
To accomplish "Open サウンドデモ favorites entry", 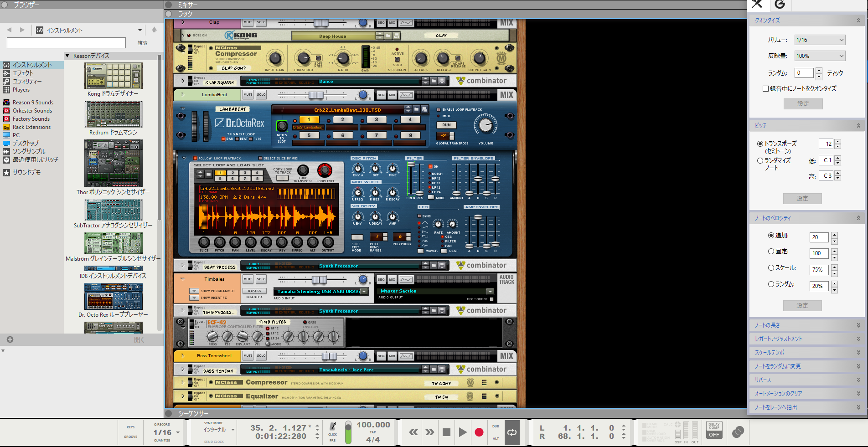I will [26, 172].
